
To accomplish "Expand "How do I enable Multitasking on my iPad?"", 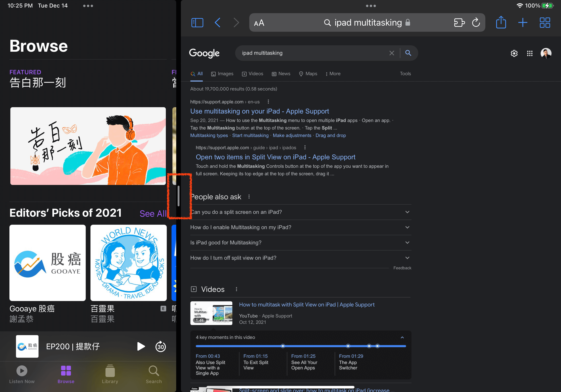I will tap(300, 227).
